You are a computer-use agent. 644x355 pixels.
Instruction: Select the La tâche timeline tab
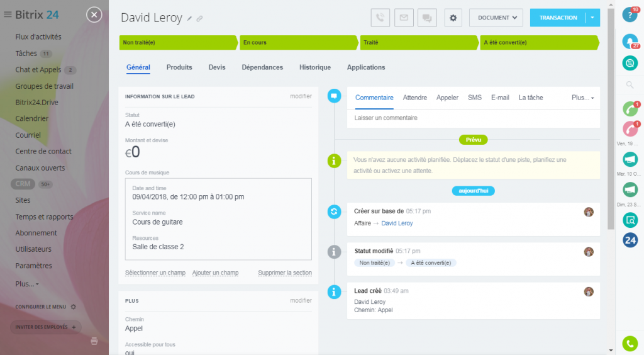pos(531,98)
